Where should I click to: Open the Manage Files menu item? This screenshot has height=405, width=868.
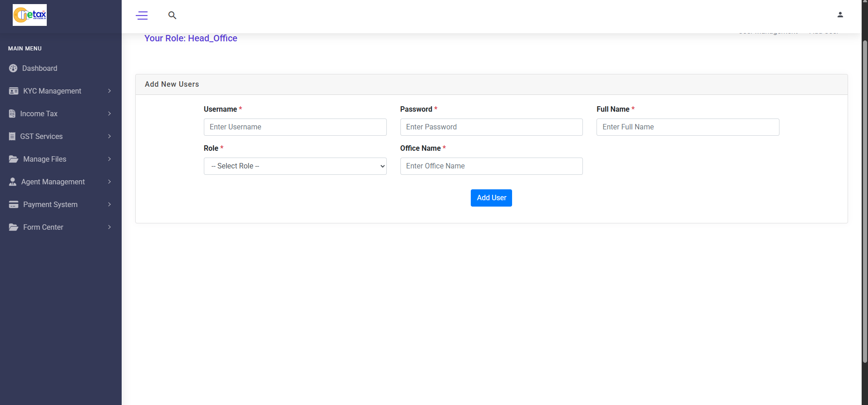coord(44,159)
